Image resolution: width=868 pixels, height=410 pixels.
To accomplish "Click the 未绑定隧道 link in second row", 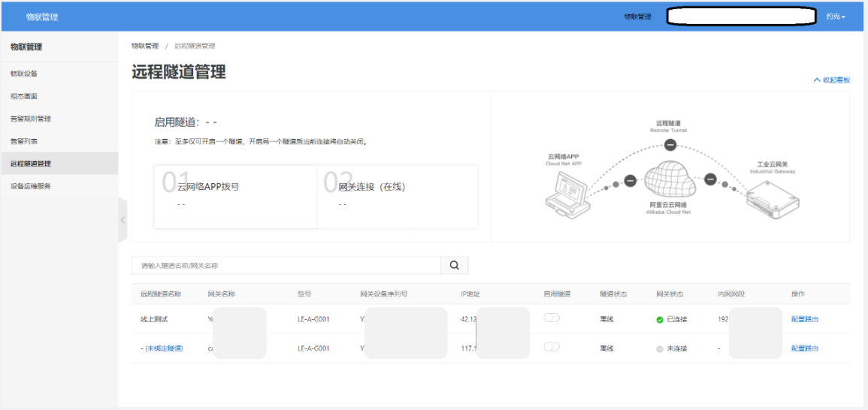I will [x=164, y=348].
